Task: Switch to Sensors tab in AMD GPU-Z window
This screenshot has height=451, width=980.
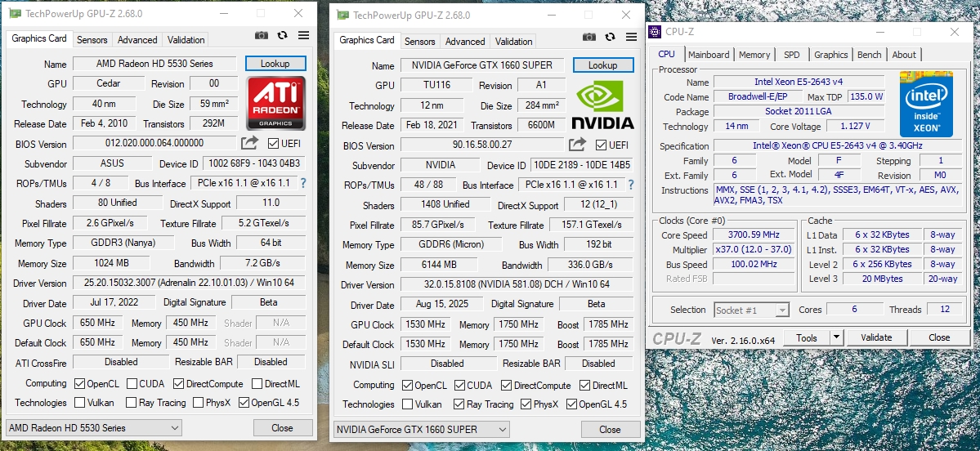Action: click(x=92, y=39)
